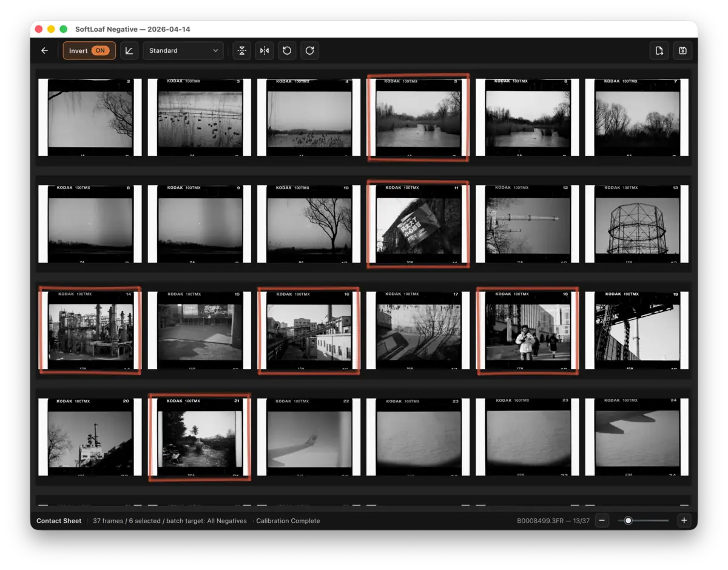The width and height of the screenshot is (728, 570).
Task: Deselect highlighted frame 21 garden path
Action: (x=200, y=436)
